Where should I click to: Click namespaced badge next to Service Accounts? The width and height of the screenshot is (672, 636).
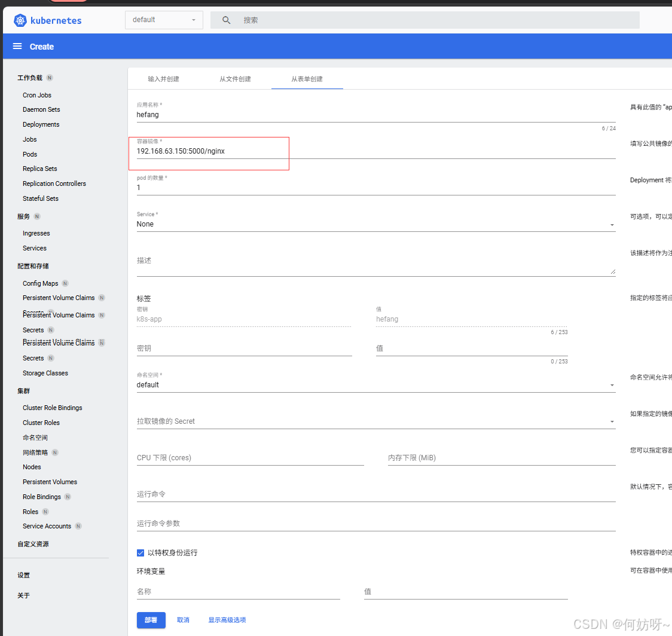[78, 526]
